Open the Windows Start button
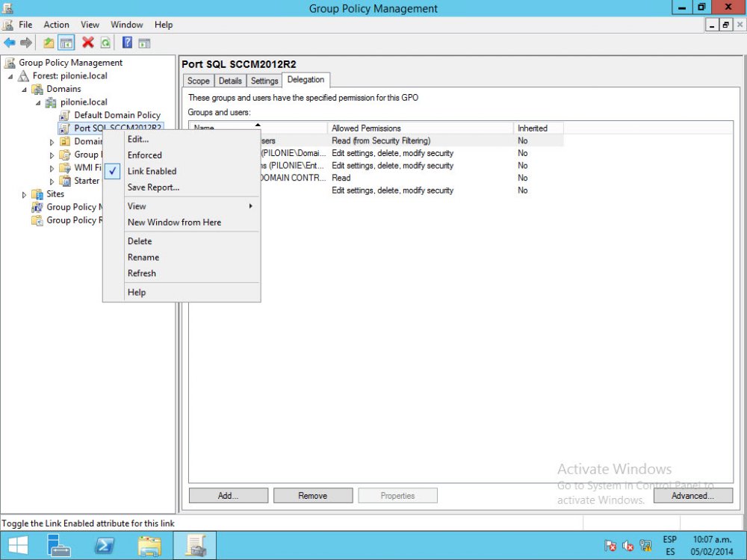This screenshot has width=747, height=560. (x=18, y=546)
